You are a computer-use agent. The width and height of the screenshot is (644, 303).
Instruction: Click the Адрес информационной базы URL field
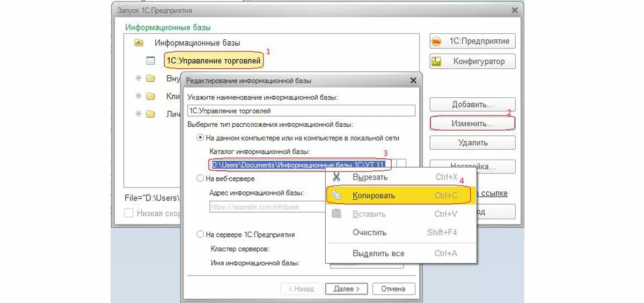coord(267,206)
